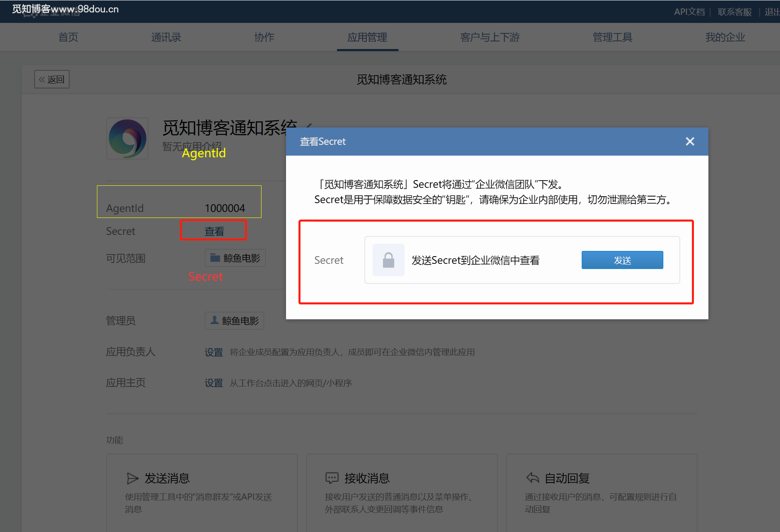Click the 发送消息 paper-plane icon
The height and width of the screenshot is (532, 780).
click(x=132, y=478)
